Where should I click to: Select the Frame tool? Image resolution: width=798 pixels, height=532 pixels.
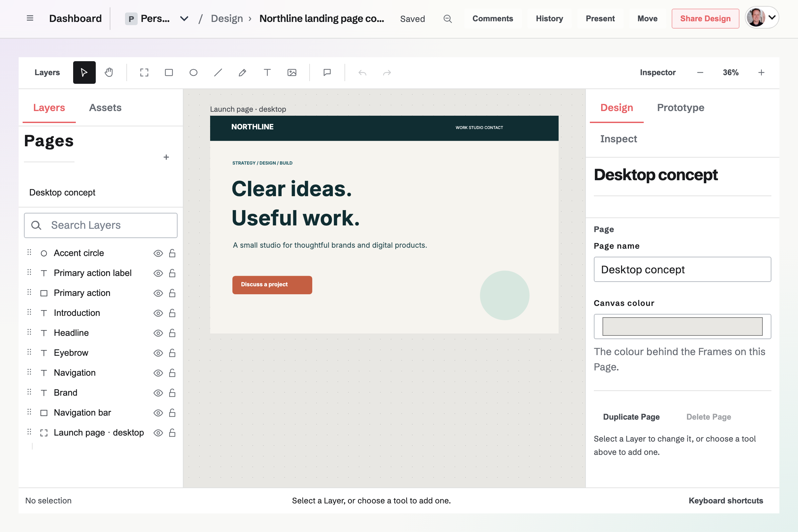144,72
